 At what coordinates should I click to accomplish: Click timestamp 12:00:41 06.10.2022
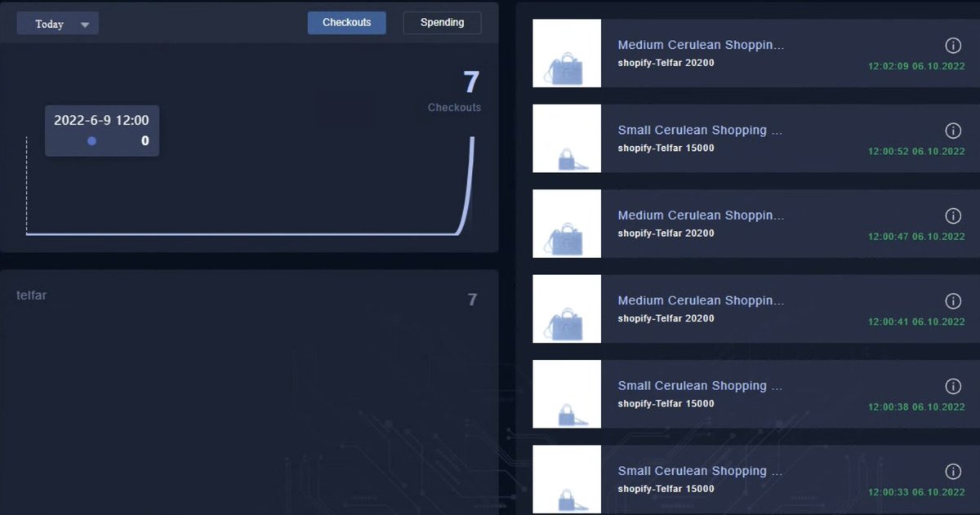pos(916,322)
